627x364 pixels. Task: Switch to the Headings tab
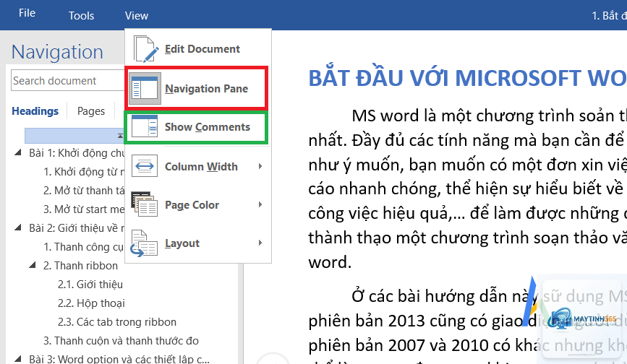coord(35,111)
